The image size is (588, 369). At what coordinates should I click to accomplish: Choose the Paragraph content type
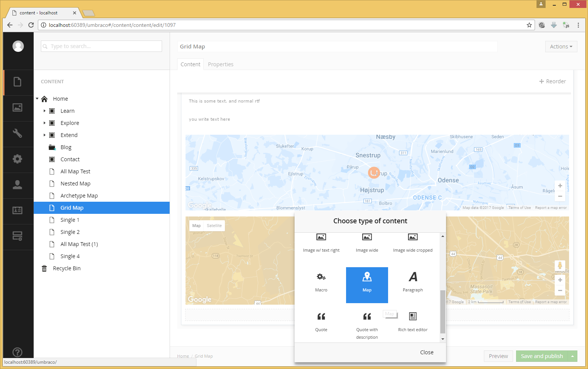click(x=413, y=282)
